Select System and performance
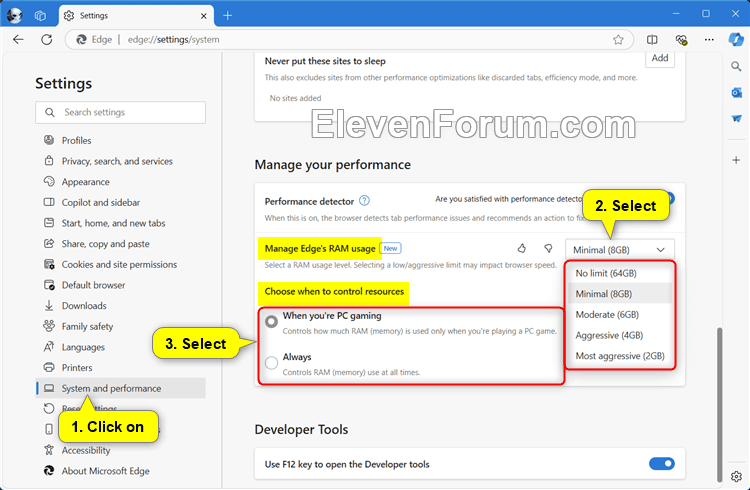This screenshot has height=490, width=750. (x=121, y=388)
